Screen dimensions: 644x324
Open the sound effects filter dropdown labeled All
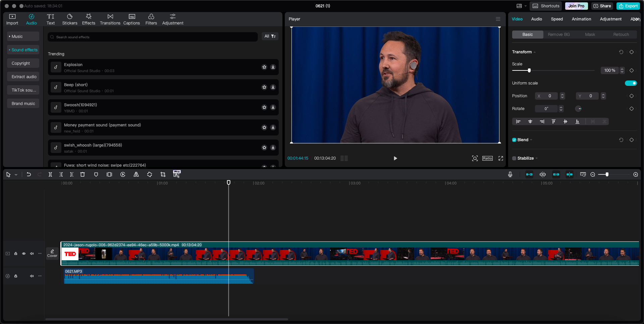[x=270, y=36]
